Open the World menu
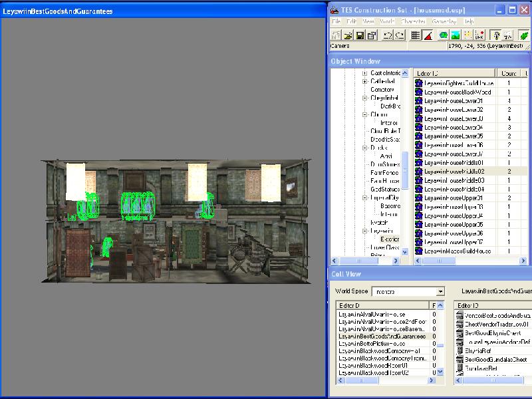532x399 pixels. coord(387,21)
